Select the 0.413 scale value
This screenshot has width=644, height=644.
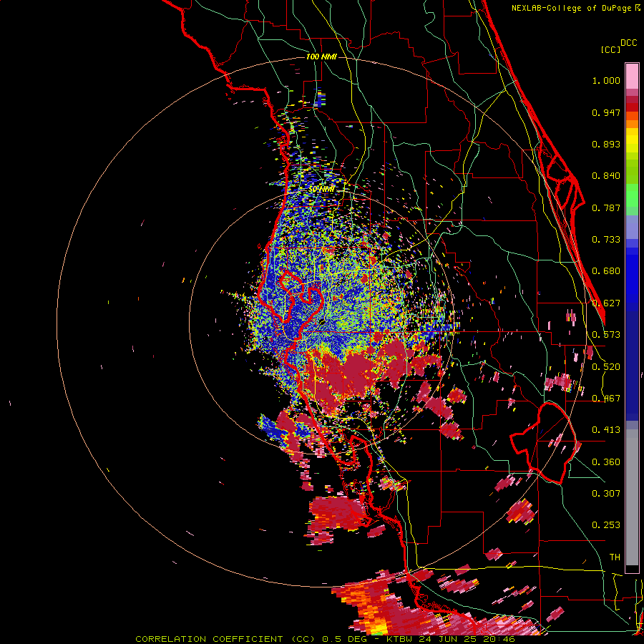pos(606,430)
